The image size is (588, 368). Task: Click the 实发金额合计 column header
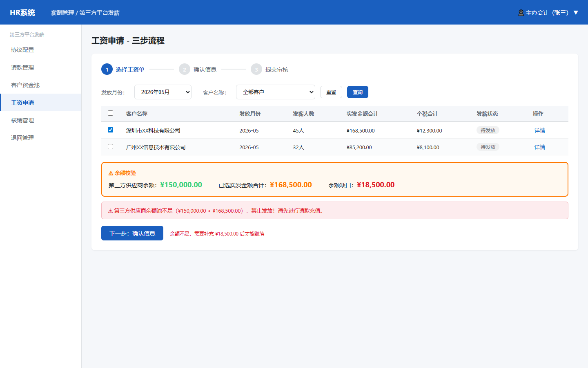click(363, 114)
